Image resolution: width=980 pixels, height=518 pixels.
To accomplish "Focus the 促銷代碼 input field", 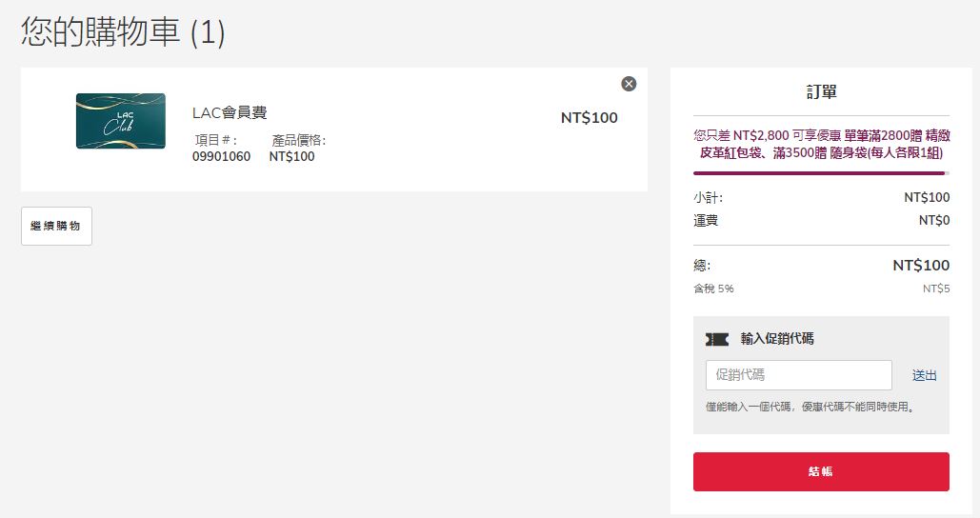I will pos(799,375).
